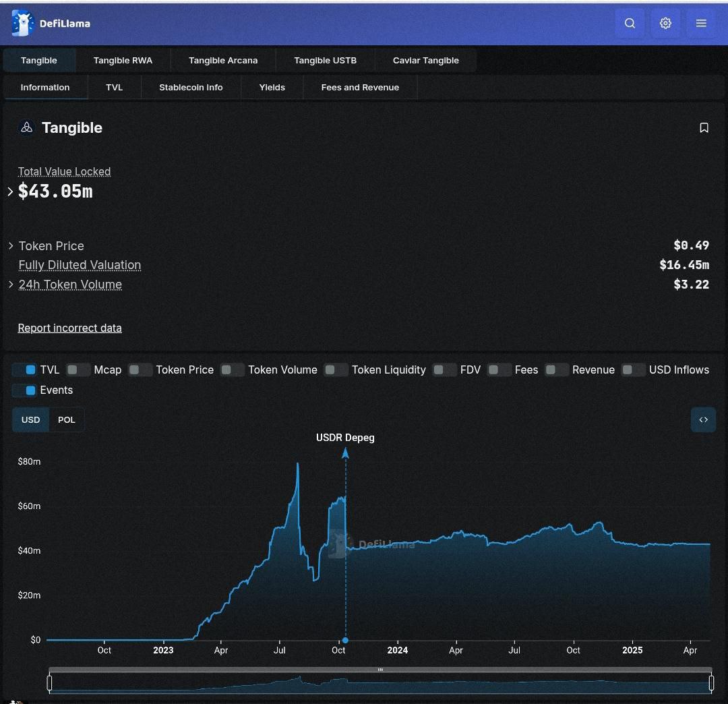Viewport: 728px width, 704px height.
Task: Click the $0.49 token price value
Action: tap(692, 245)
